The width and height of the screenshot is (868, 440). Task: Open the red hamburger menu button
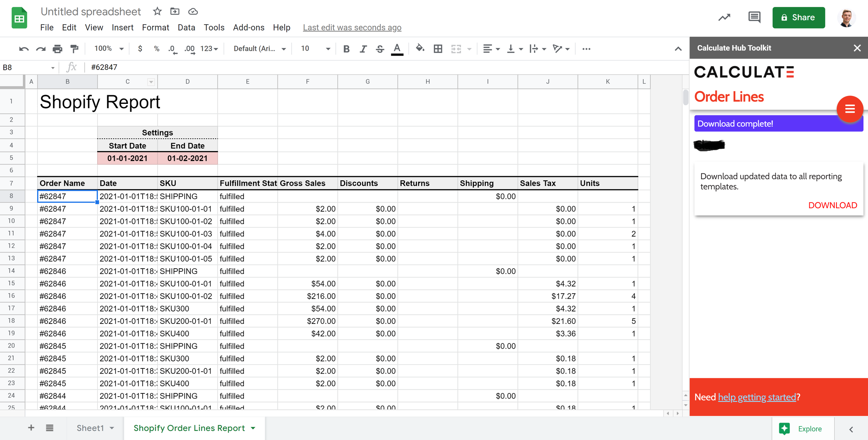click(x=850, y=109)
